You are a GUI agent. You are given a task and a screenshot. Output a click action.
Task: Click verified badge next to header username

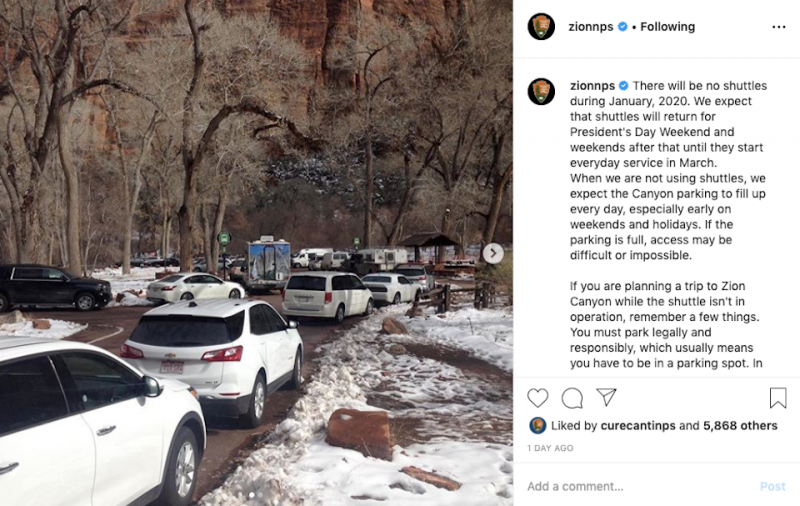tap(622, 27)
